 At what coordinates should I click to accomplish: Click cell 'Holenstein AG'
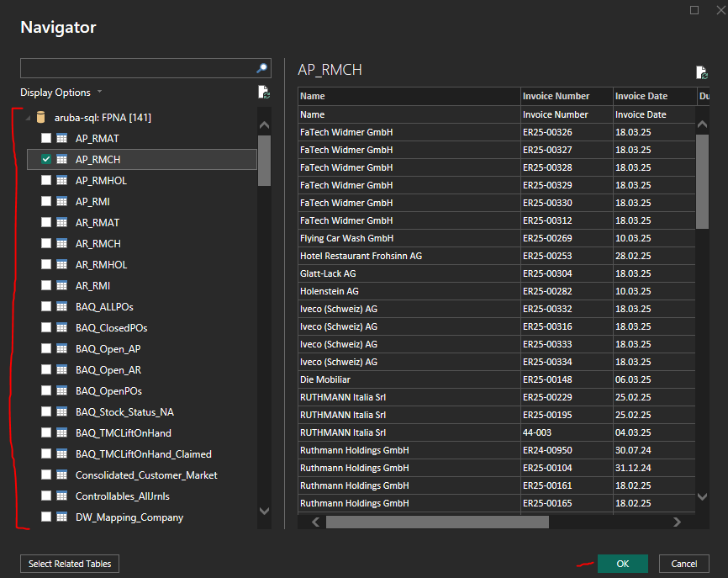(409, 291)
